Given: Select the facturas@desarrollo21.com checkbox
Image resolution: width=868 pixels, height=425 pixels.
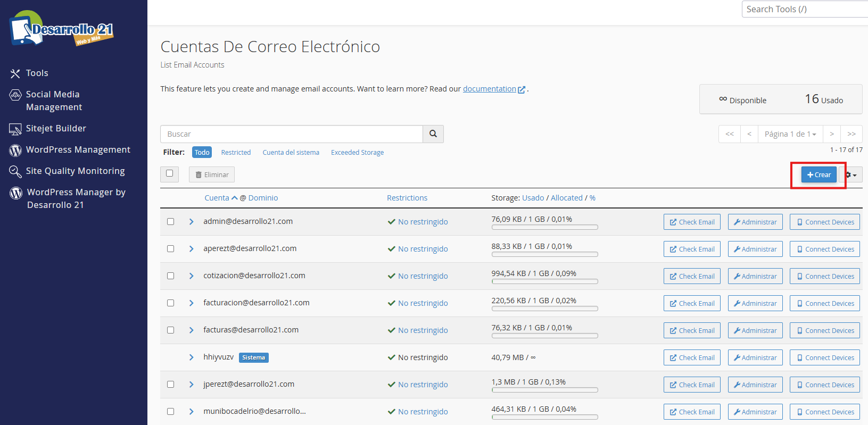Looking at the screenshot, I should pos(170,330).
